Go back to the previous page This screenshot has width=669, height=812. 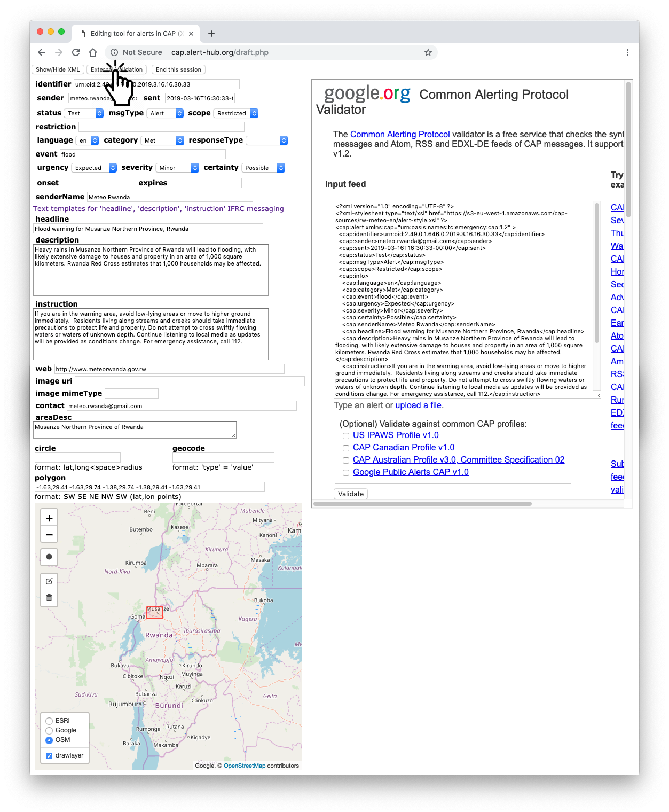pos(42,52)
